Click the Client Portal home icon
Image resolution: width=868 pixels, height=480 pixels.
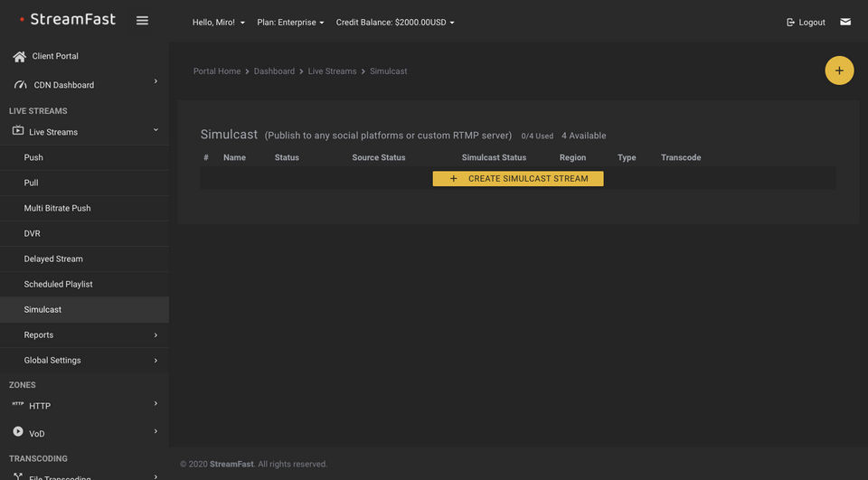click(19, 56)
